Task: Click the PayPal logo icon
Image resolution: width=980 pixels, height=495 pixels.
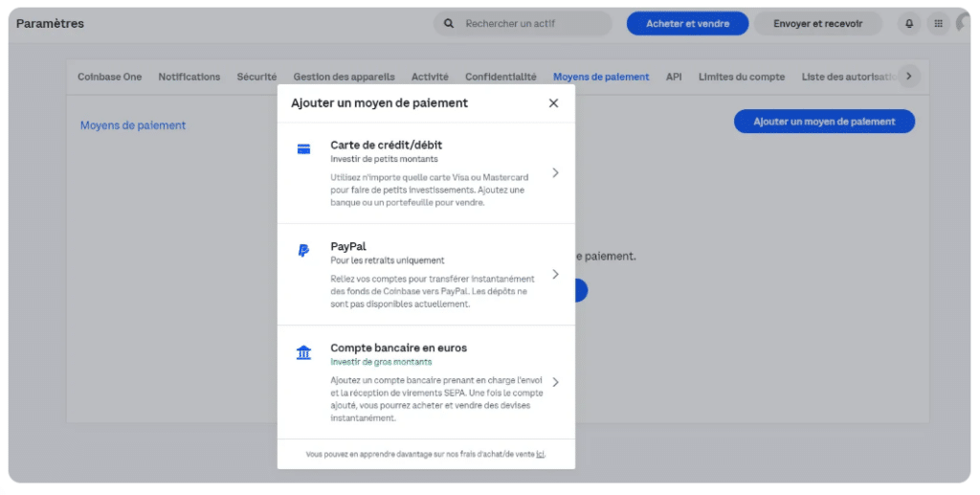Action: (x=303, y=251)
